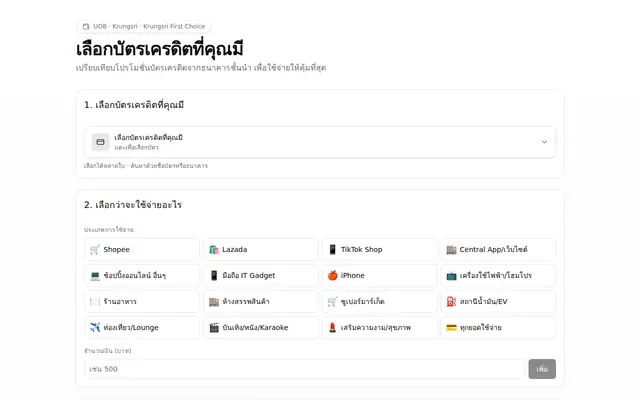This screenshot has height=400, width=640.
Task: Pick the มือถือ IT Gadget category
Action: (x=261, y=276)
